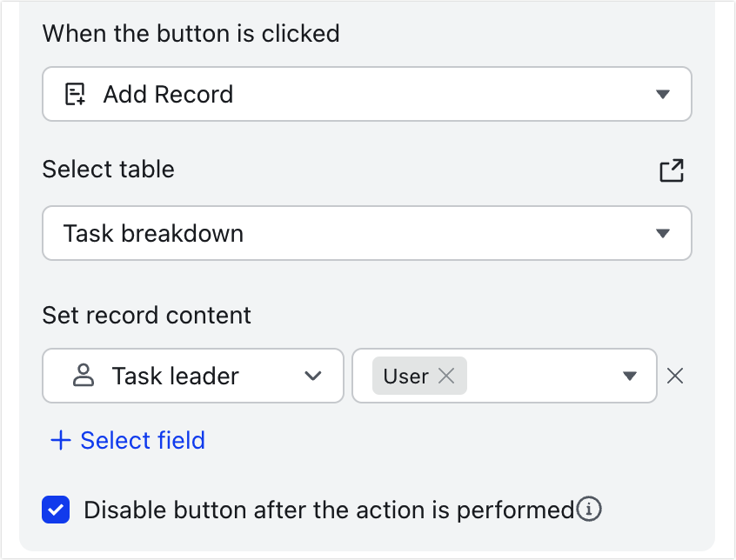Open the User value dropdown arrow

pyautogui.click(x=630, y=376)
